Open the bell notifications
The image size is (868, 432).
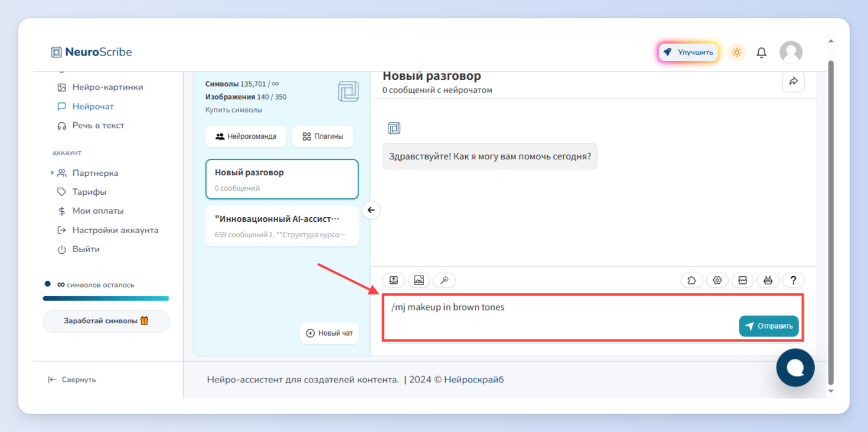762,53
